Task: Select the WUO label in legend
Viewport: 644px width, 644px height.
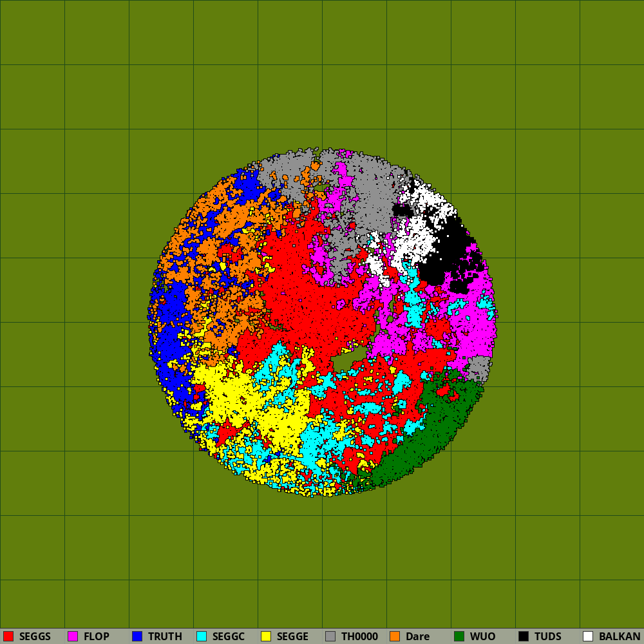Action: (482, 636)
